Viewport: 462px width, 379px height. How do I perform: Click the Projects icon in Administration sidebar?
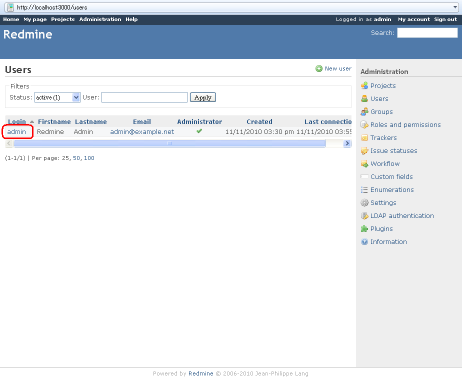pos(364,86)
